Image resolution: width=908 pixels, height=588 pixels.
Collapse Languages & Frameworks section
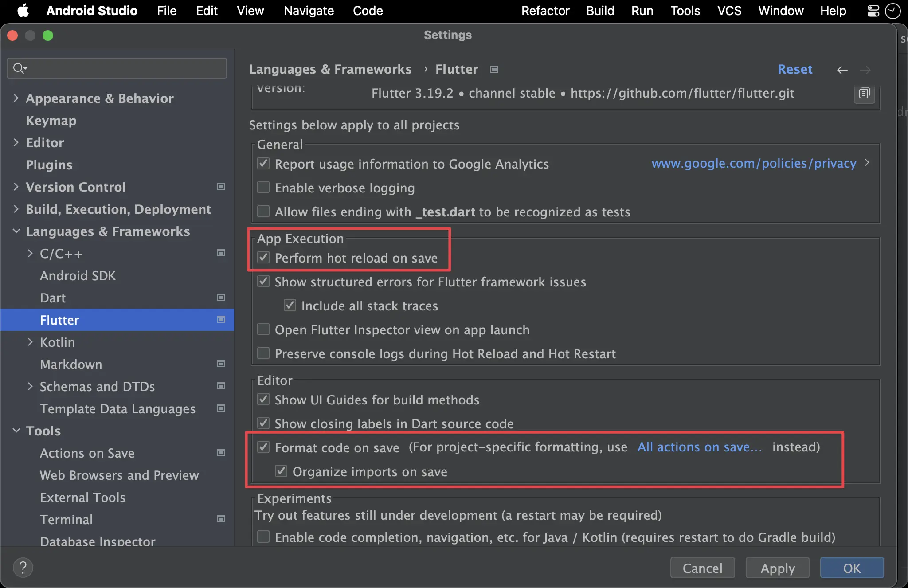(16, 231)
